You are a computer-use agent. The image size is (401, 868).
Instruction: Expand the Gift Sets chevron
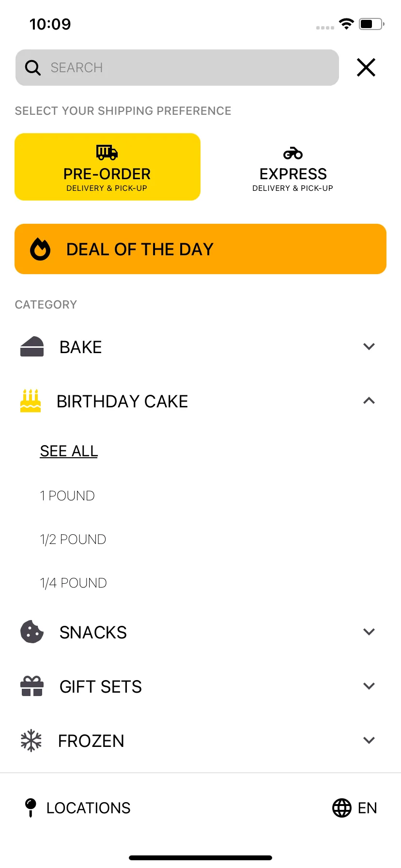coord(369,686)
